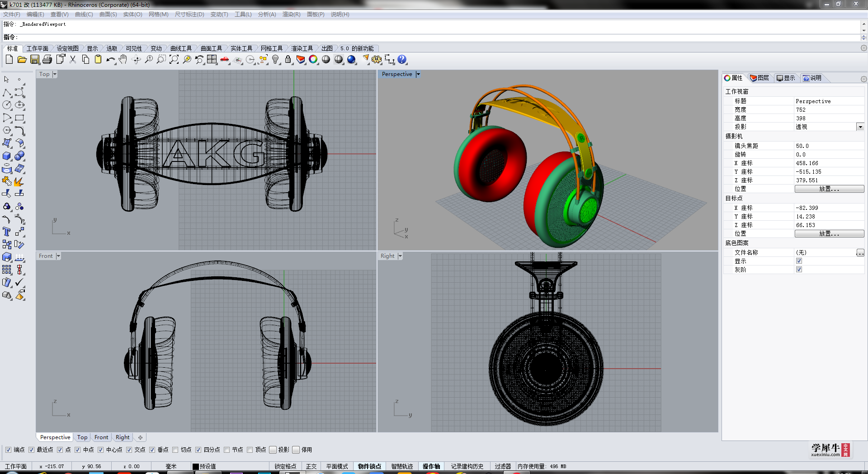This screenshot has width=868, height=474.
Task: Enable 节点 osnap checkbox
Action: pyautogui.click(x=226, y=450)
